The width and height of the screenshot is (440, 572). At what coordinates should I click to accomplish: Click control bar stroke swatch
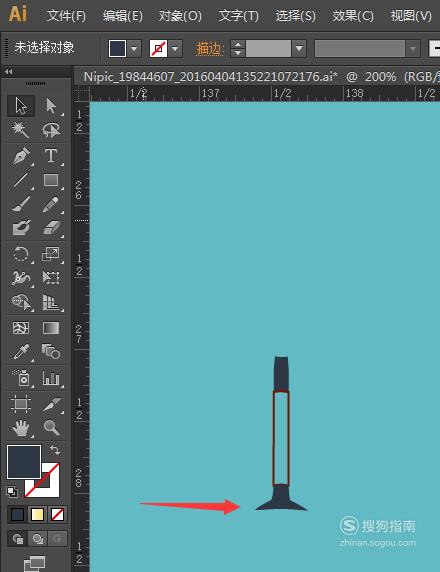click(159, 49)
